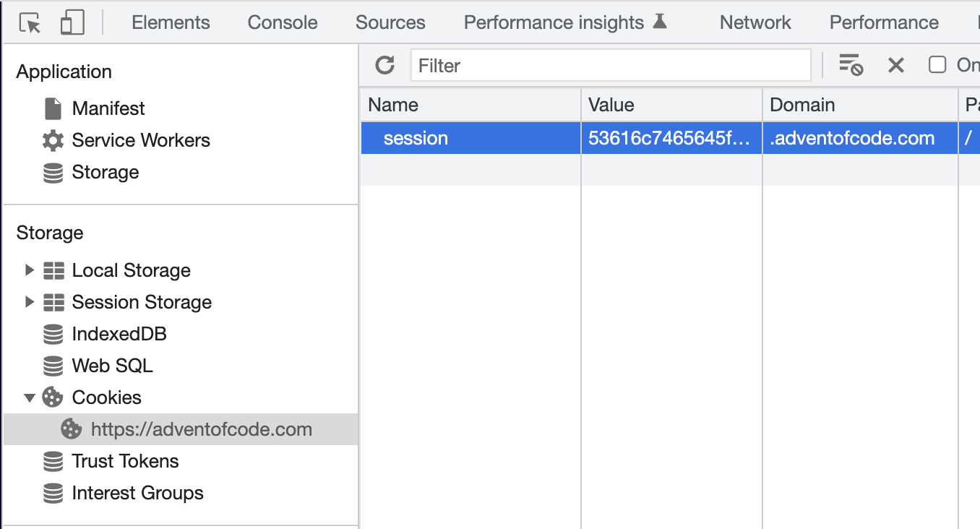The width and height of the screenshot is (980, 529).
Task: Toggle the 'Only show' cookies checkbox
Action: pos(937,65)
